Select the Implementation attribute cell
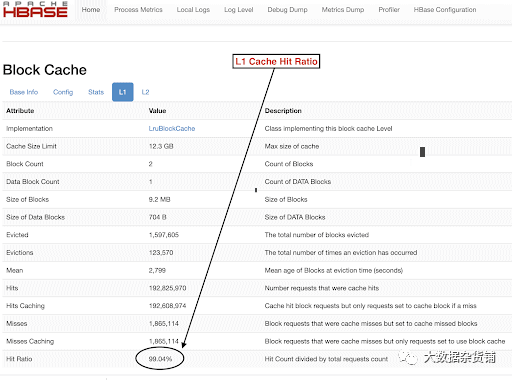512x380 pixels. [x=29, y=129]
